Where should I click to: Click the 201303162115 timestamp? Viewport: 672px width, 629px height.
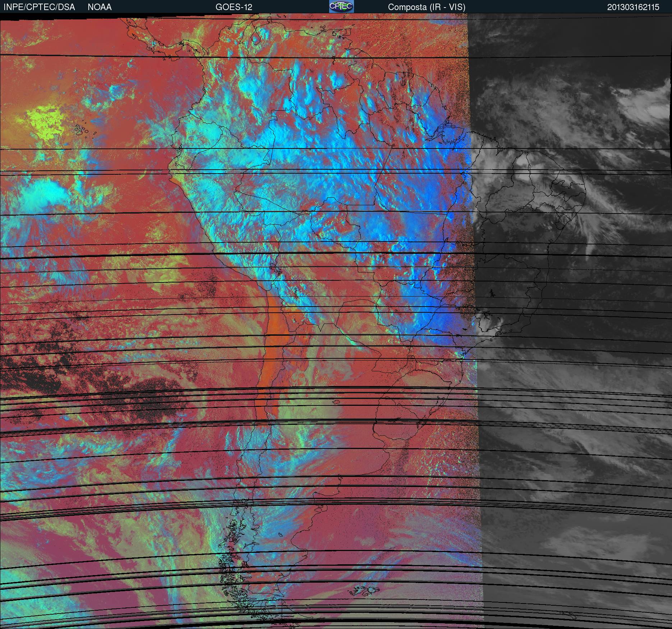(633, 7)
